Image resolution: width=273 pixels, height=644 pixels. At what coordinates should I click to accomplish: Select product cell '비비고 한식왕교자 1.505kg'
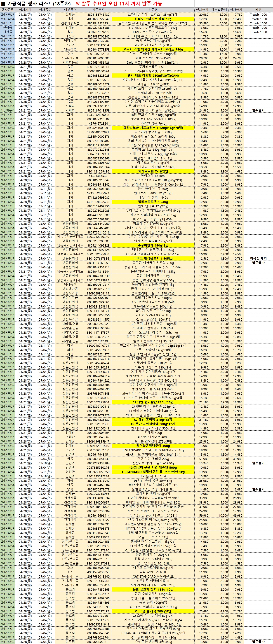[x=153, y=259]
